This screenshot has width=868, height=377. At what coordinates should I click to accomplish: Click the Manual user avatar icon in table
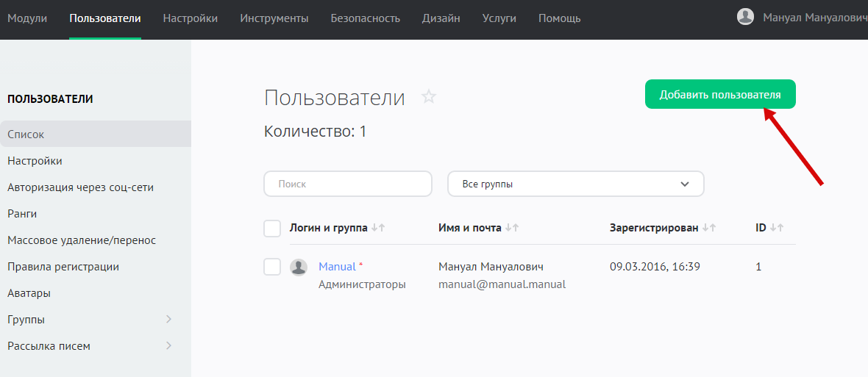click(x=299, y=267)
